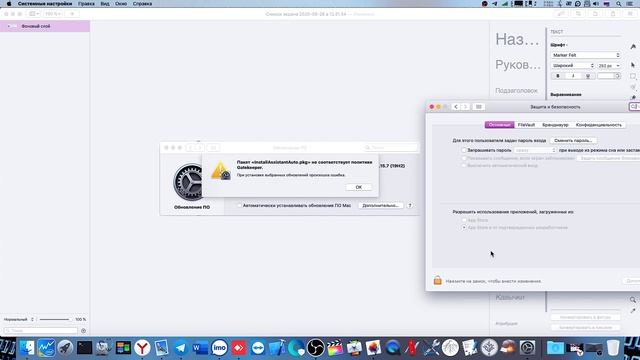Click 'Дополнительно...' in Software Update
Viewport: 640px width, 360px height.
[380, 205]
